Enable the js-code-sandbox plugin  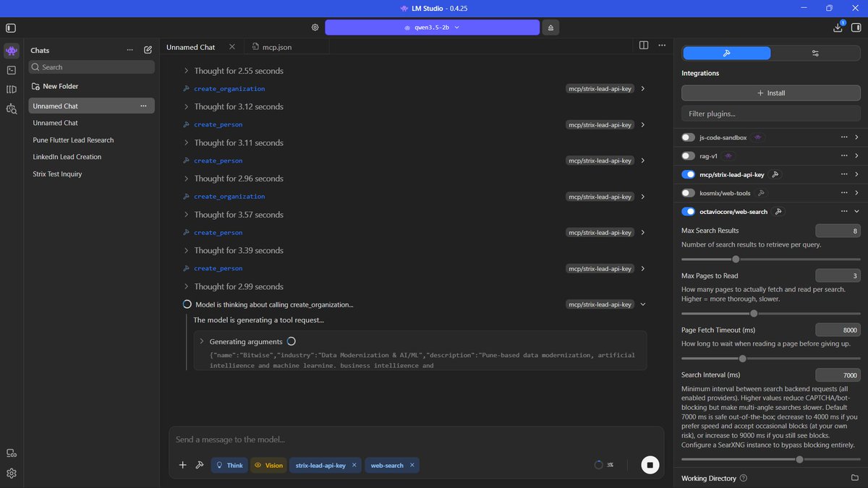(x=689, y=137)
